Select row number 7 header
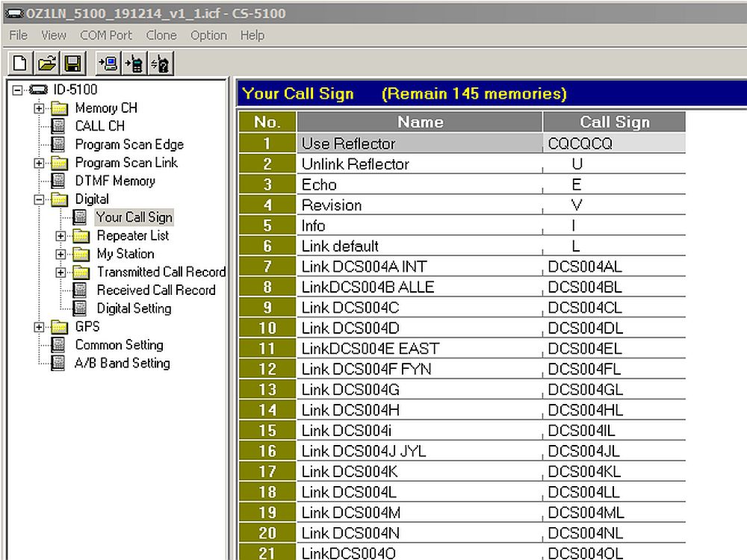This screenshot has height=560, width=747. [267, 267]
